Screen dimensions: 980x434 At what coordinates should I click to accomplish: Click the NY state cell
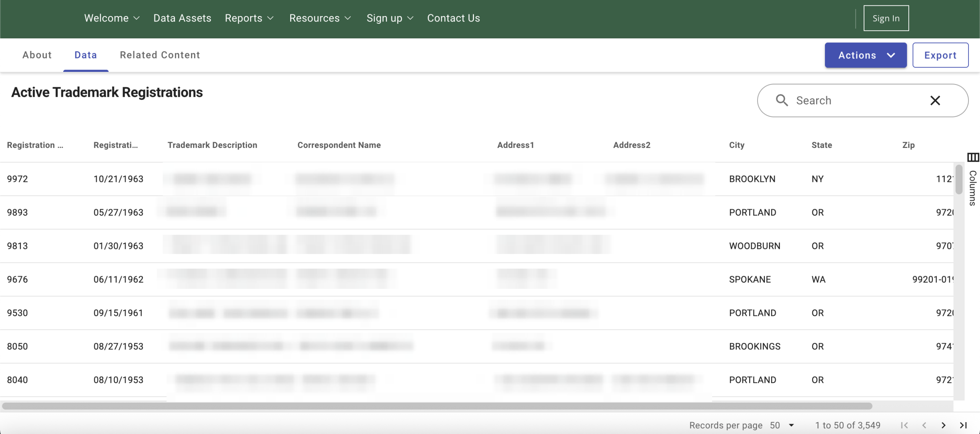tap(817, 179)
